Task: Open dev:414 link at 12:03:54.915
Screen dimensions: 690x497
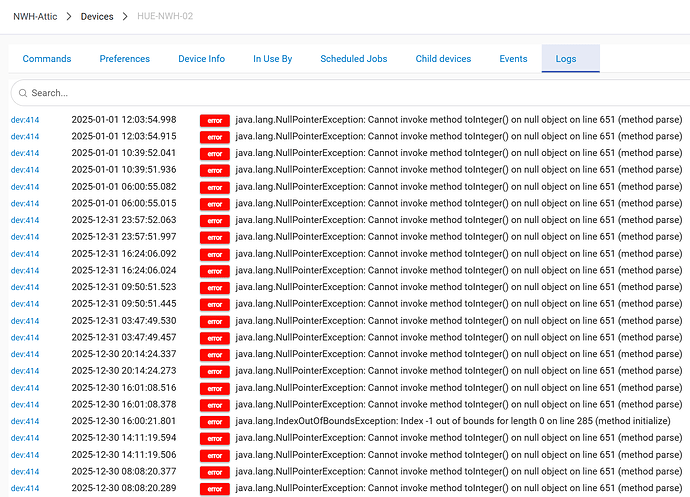Action: [25, 136]
